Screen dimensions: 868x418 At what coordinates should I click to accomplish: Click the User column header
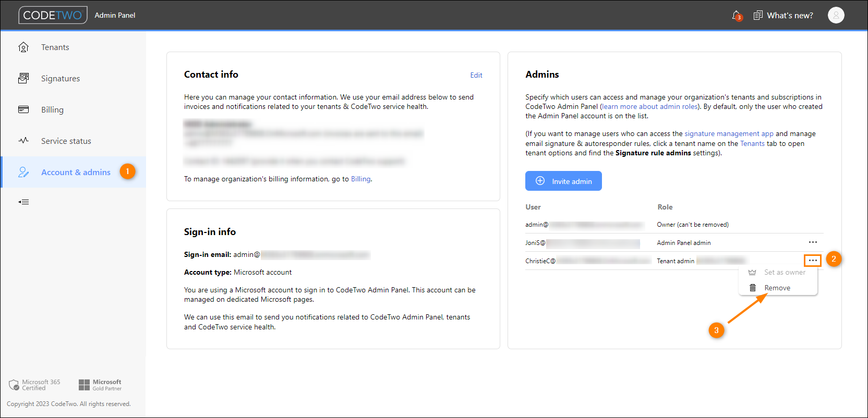point(533,207)
